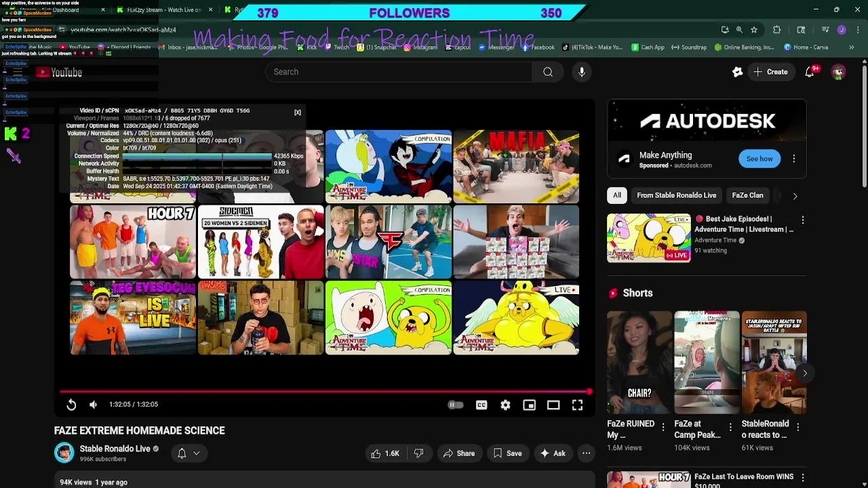
Task: Go to the YouTube home logo
Action: 59,73
